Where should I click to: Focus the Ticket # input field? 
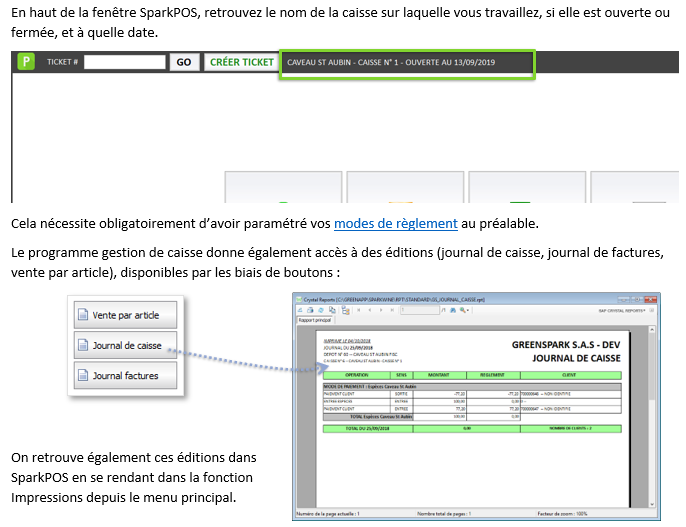tap(125, 62)
